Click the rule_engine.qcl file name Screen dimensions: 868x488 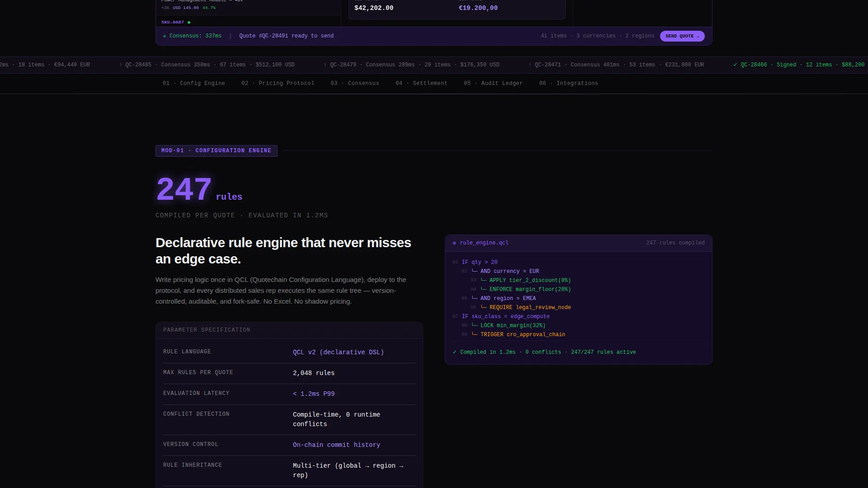pos(484,243)
